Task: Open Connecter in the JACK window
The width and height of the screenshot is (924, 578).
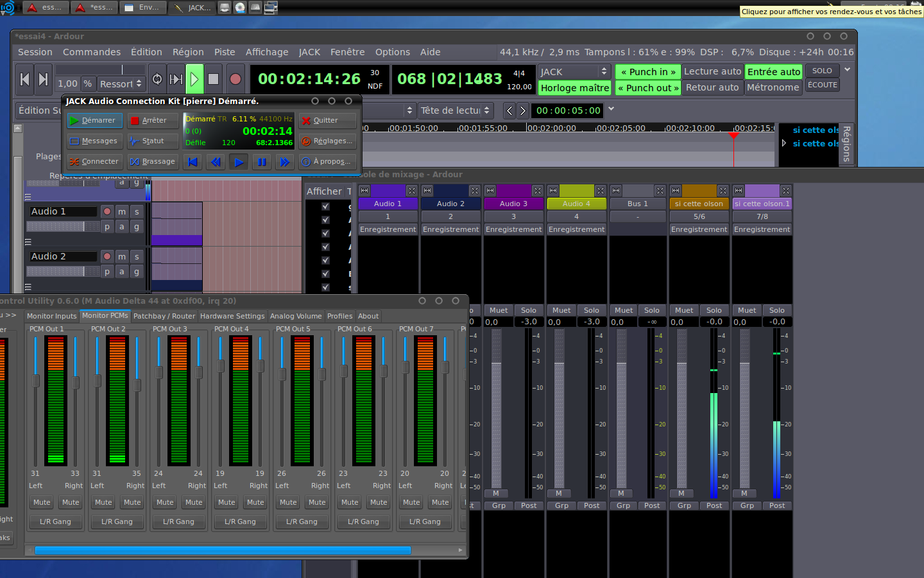Action: coord(95,161)
